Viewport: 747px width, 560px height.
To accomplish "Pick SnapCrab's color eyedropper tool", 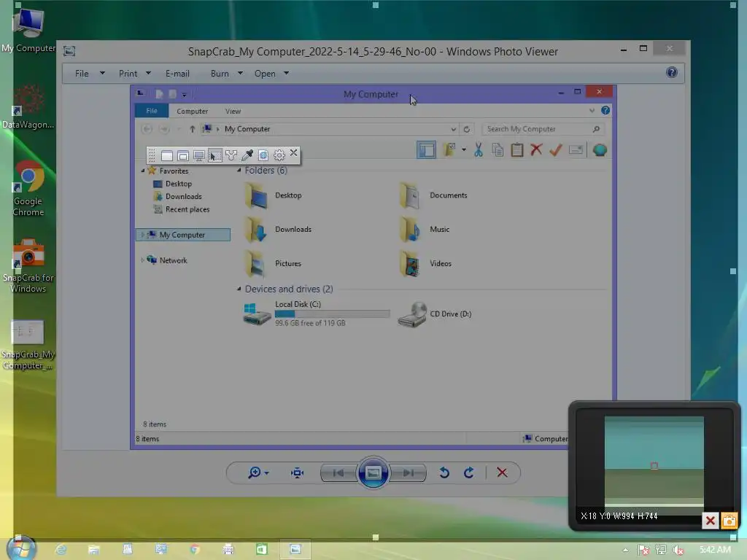I will click(247, 155).
